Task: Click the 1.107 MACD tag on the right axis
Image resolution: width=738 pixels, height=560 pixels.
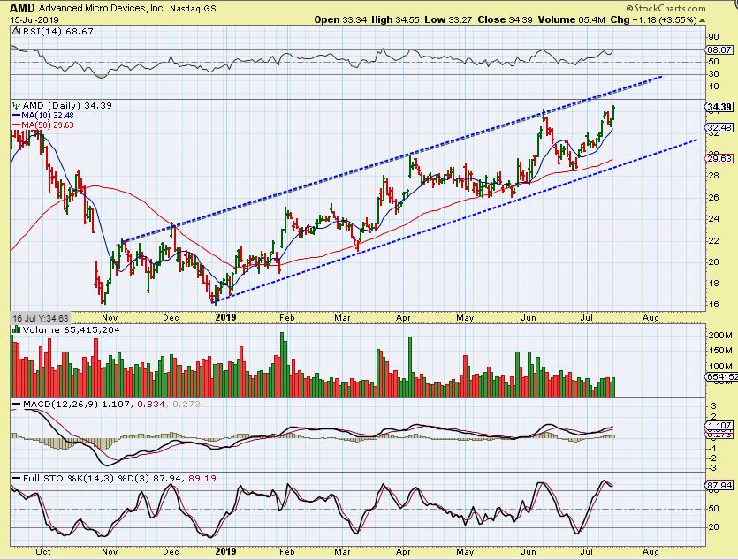Action: coord(719,425)
